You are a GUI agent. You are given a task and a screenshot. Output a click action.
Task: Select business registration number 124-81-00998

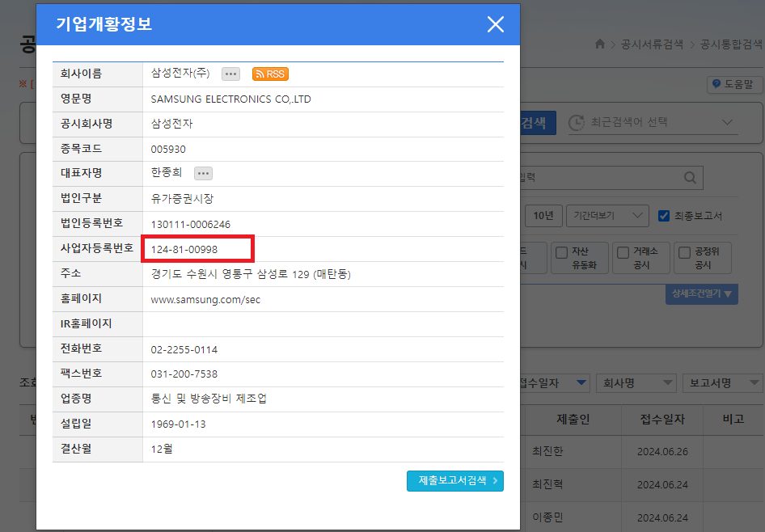[x=184, y=250]
